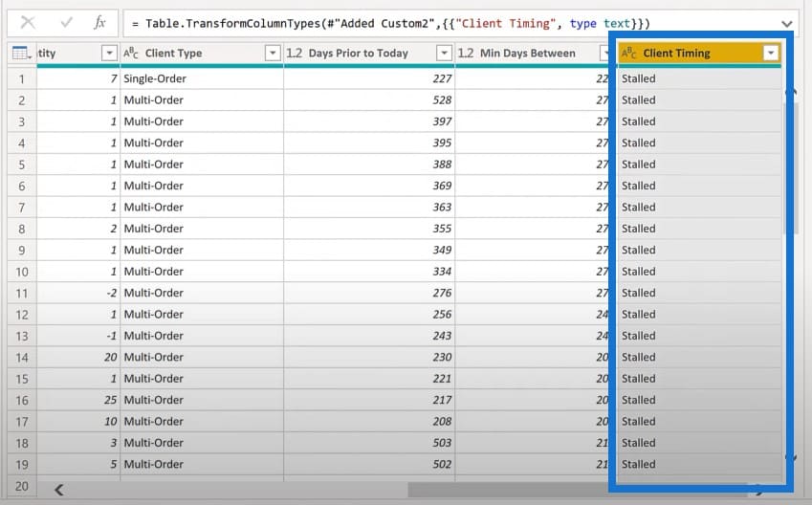This screenshot has height=505, width=812.
Task: Click Stalled cell in row 19
Action: tap(699, 465)
